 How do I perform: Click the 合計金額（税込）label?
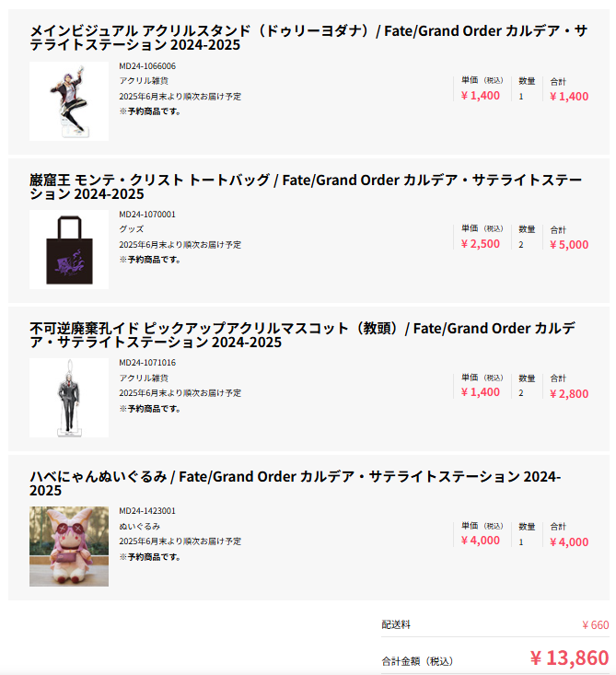[x=417, y=661]
